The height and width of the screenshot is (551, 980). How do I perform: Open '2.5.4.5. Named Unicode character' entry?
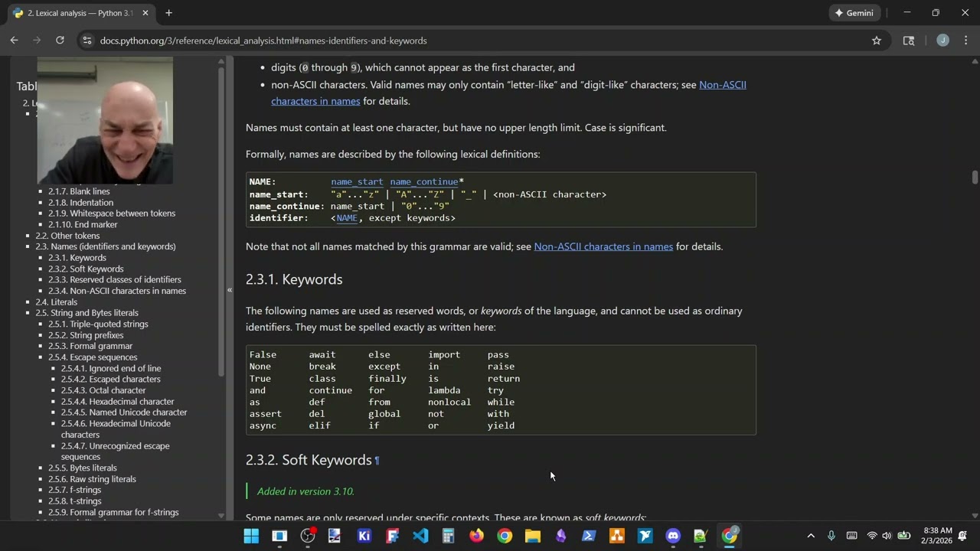[124, 412]
